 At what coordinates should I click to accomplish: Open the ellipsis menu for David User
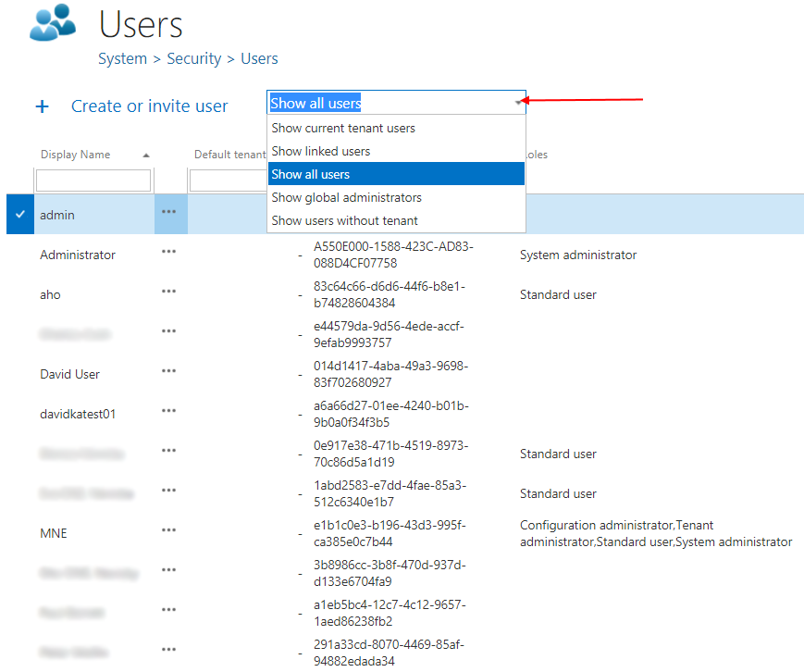click(x=168, y=371)
